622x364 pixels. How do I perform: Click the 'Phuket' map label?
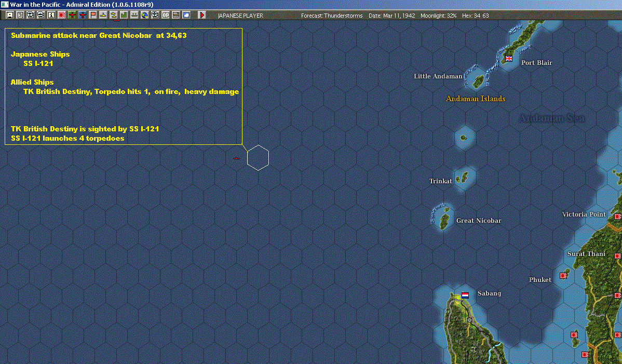click(x=540, y=279)
